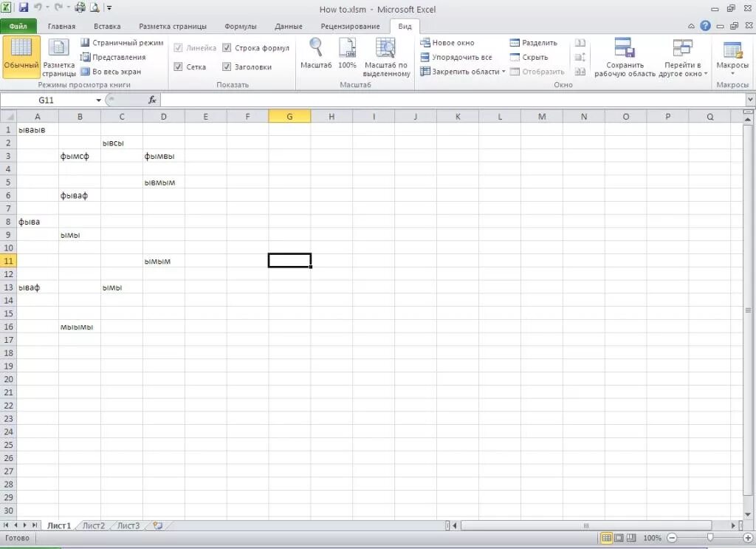
Task: Go to first sheet navigation arrow
Action: (6, 525)
